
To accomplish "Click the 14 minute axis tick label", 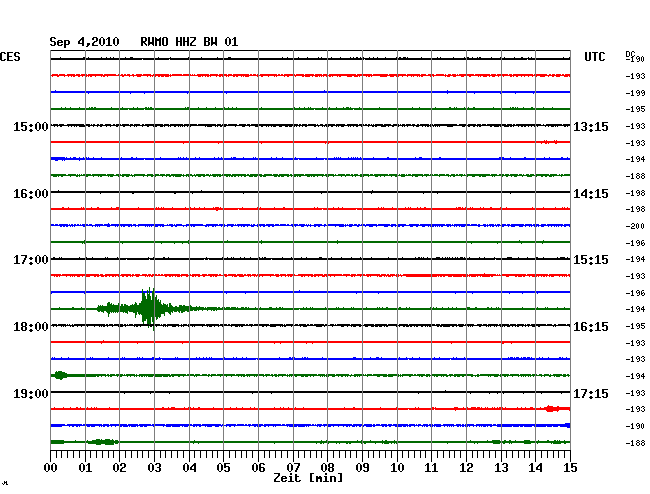I will point(536,468).
